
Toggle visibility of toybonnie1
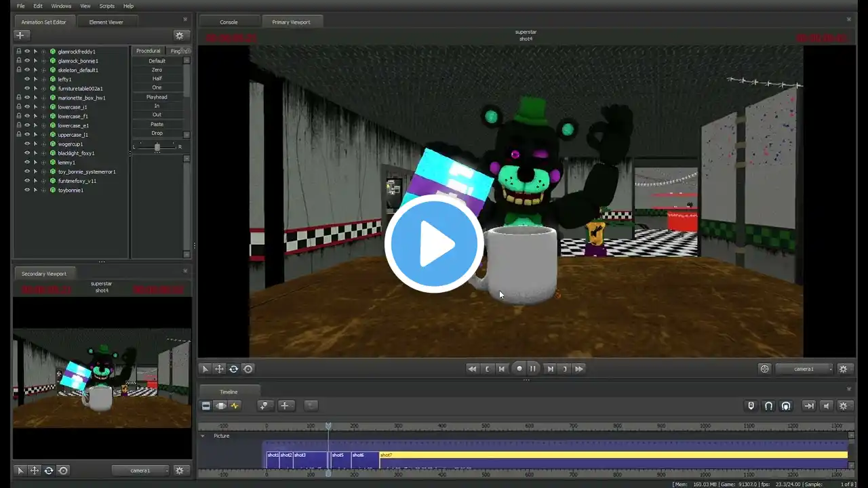pos(27,190)
